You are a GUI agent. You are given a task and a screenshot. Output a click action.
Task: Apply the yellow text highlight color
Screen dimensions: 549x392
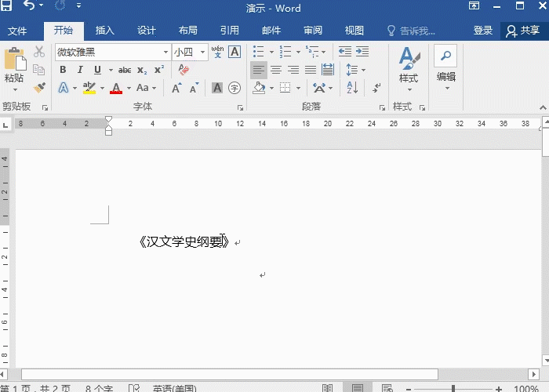(89, 88)
